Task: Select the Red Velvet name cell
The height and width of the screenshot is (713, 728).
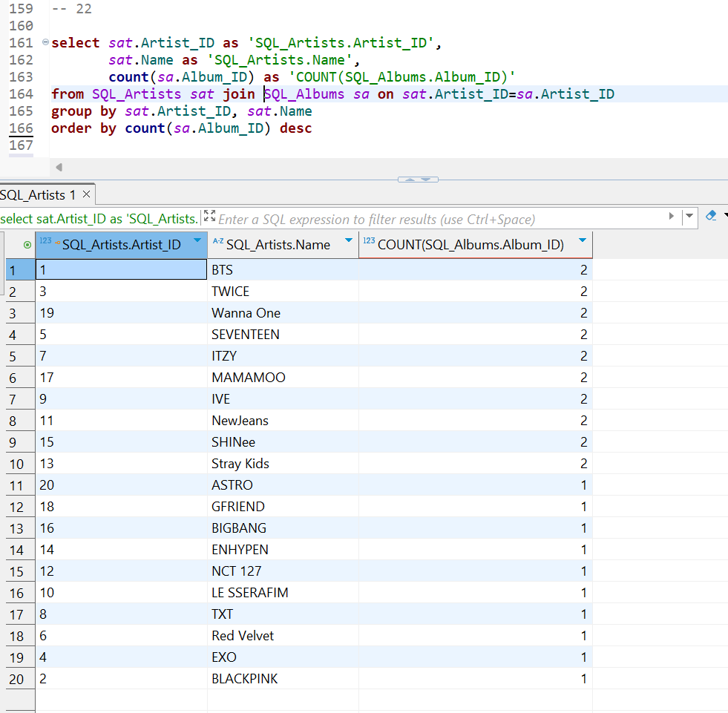Action: 283,636
